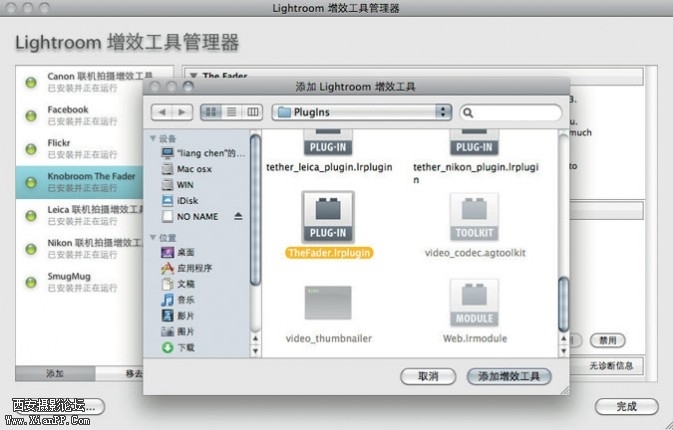Click the 添加增效工具 button
Image resolution: width=673 pixels, height=430 pixels.
point(508,376)
